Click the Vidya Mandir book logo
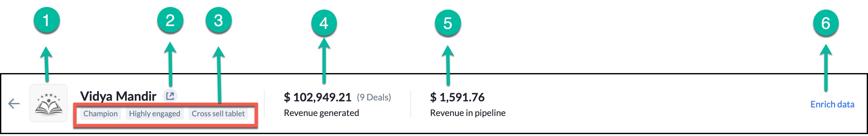 tap(48, 103)
